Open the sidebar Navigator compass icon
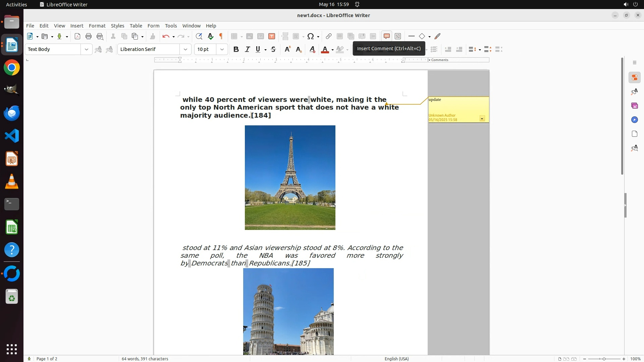The width and height of the screenshot is (644, 362). (x=634, y=120)
